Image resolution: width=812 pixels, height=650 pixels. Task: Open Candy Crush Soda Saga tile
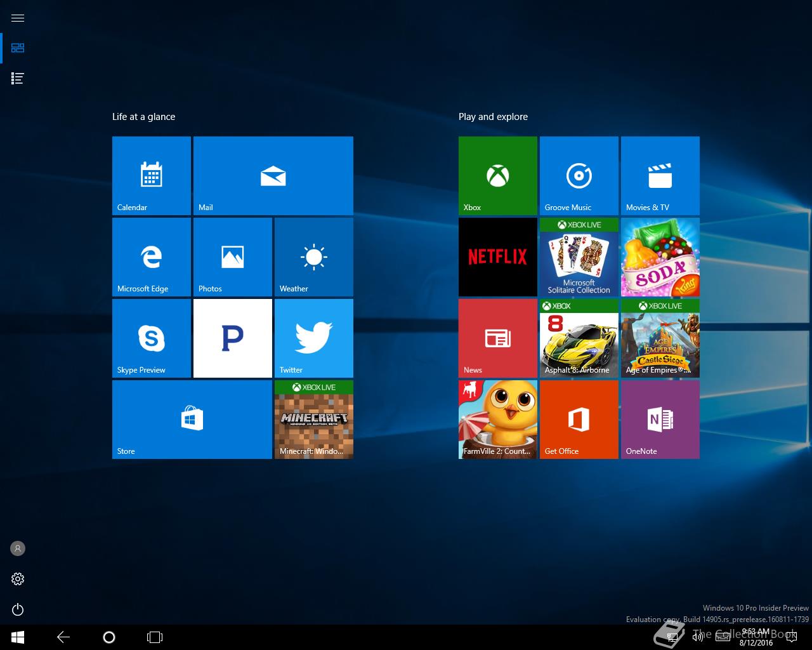[x=660, y=257]
